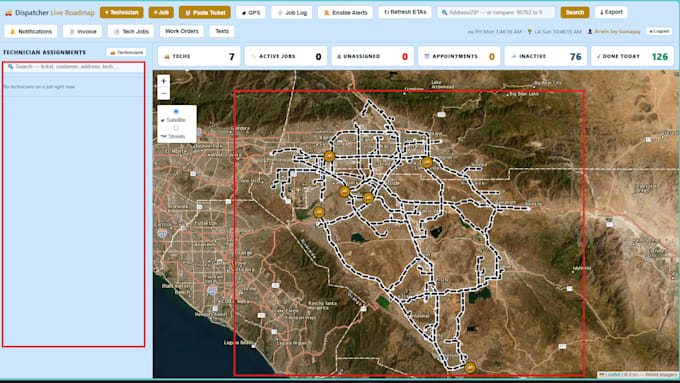Open the Texts section

[x=222, y=31]
